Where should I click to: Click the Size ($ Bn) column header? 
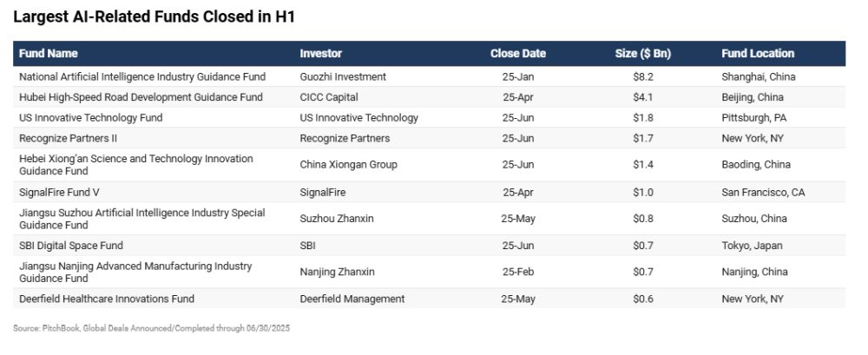pyautogui.click(x=642, y=54)
